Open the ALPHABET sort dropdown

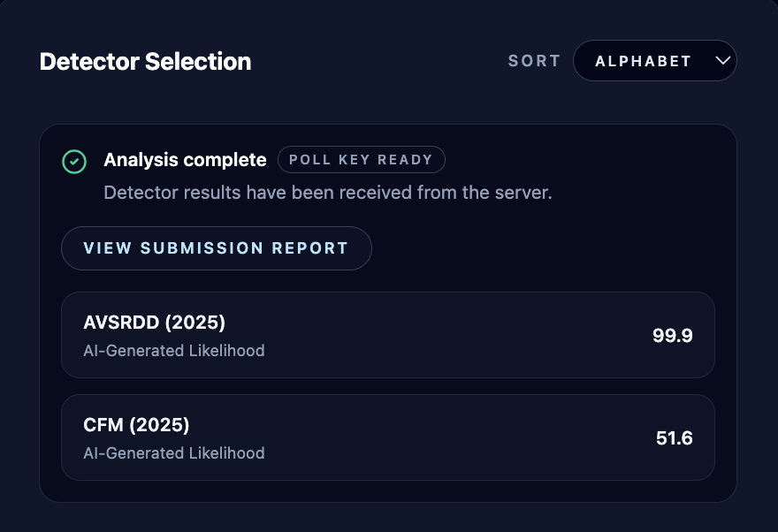(654, 61)
